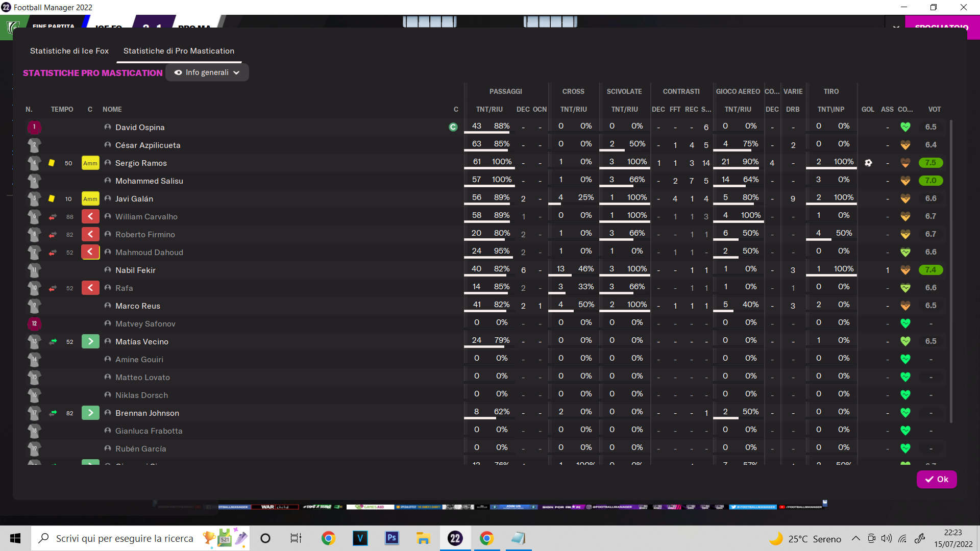Open Marco Reus player profile
This screenshot has width=980, height=551.
click(138, 306)
